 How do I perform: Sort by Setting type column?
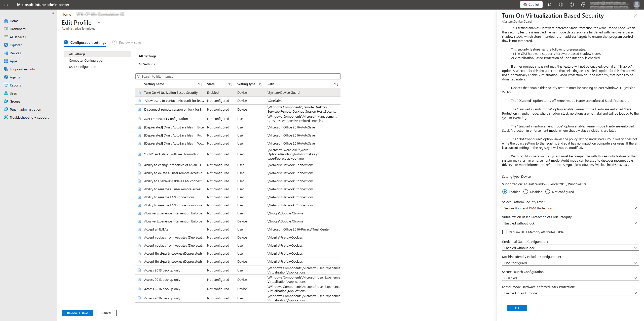point(249,84)
